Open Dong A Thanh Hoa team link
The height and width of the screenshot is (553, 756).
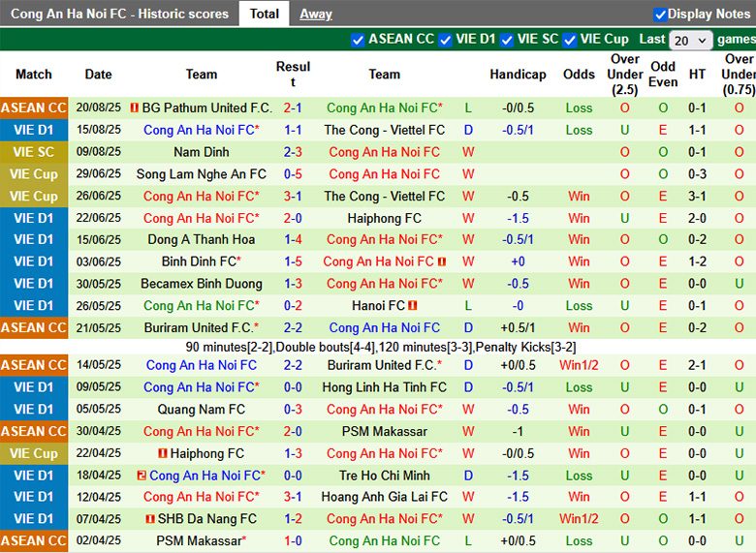(202, 239)
